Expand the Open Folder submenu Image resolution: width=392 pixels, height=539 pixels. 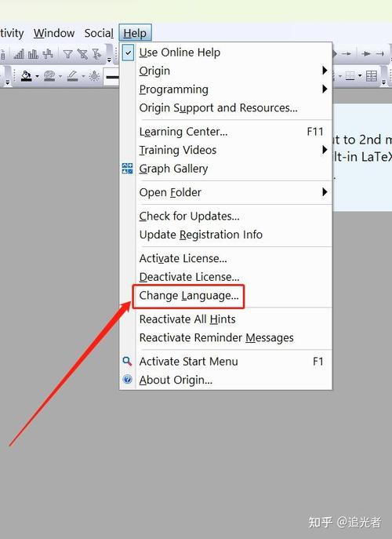tap(325, 192)
